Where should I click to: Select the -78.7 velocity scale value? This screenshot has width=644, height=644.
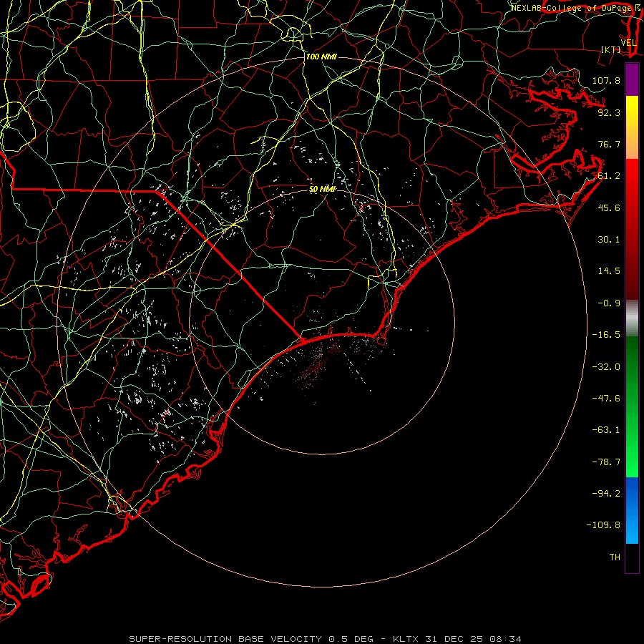click(x=606, y=462)
